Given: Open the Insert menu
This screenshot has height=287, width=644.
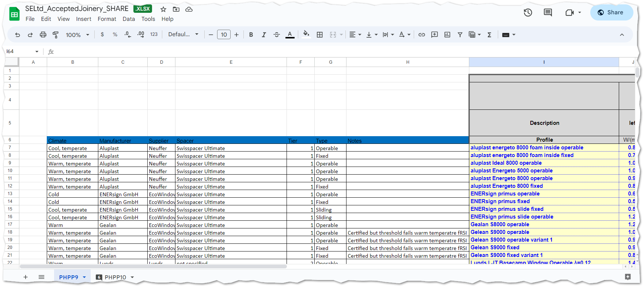Looking at the screenshot, I should (x=84, y=19).
